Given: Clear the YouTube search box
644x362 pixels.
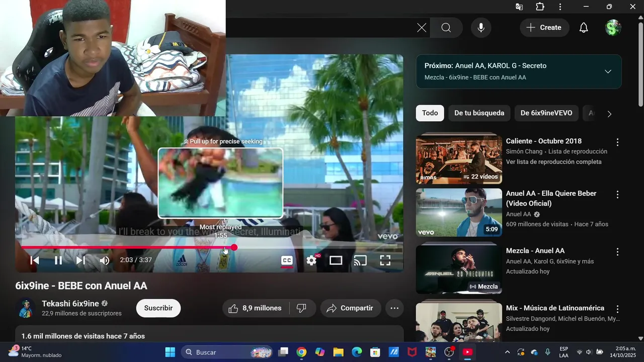Looking at the screenshot, I should click(x=422, y=28).
